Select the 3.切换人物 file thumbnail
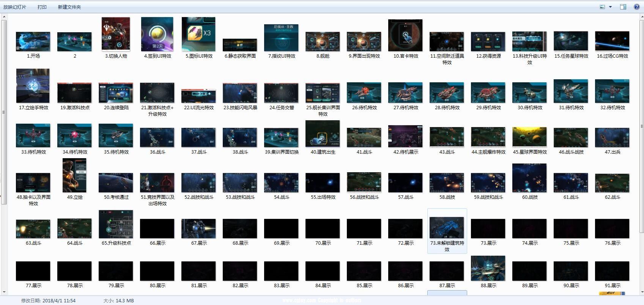644x305 pixels. click(x=116, y=34)
